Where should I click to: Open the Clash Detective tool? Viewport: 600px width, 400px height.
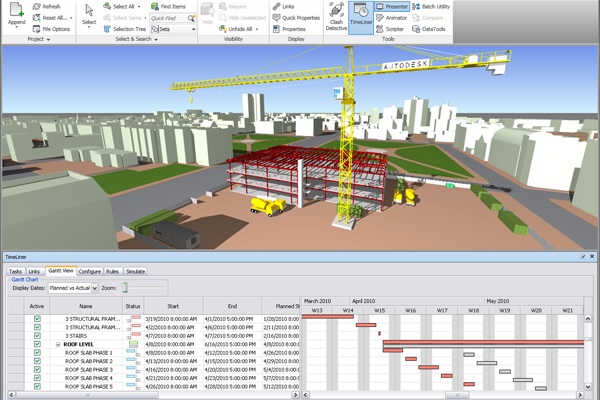337,18
